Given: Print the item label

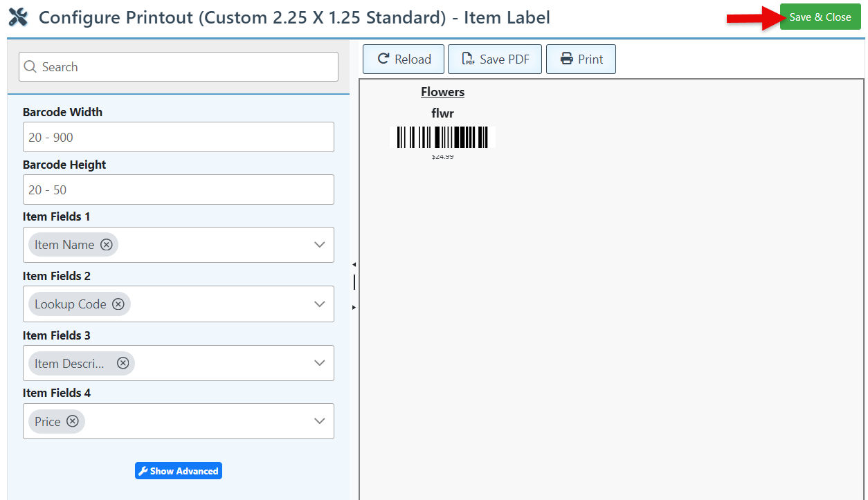Looking at the screenshot, I should click(x=581, y=59).
